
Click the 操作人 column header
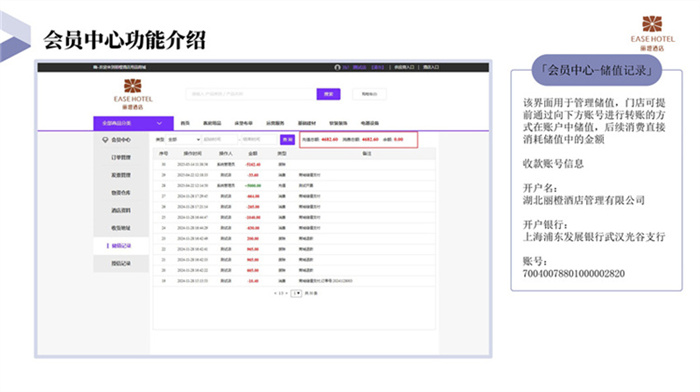[225, 154]
